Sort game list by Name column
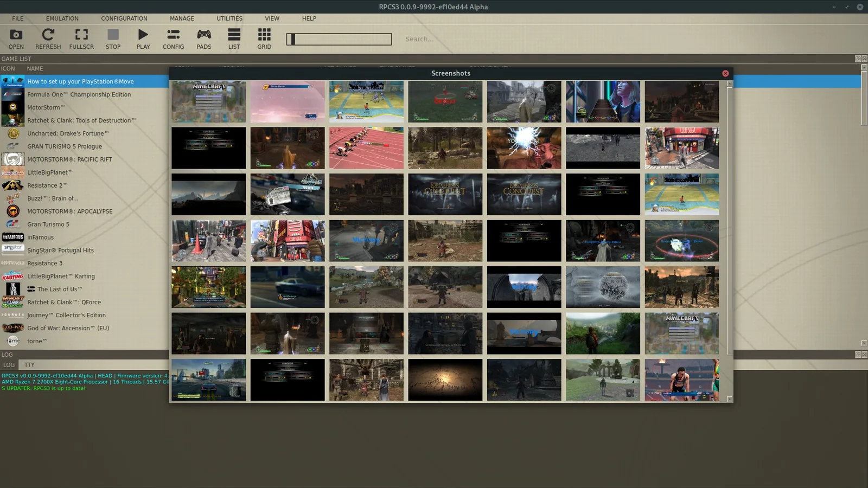 (35, 69)
